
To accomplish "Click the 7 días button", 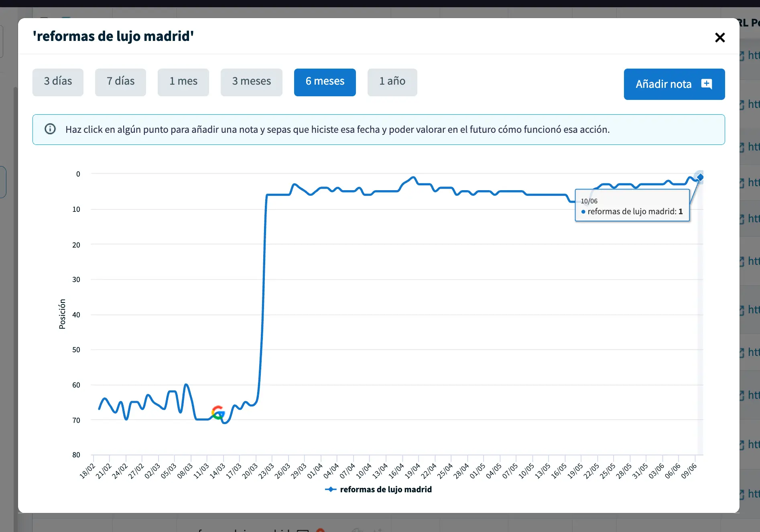I will click(x=120, y=82).
